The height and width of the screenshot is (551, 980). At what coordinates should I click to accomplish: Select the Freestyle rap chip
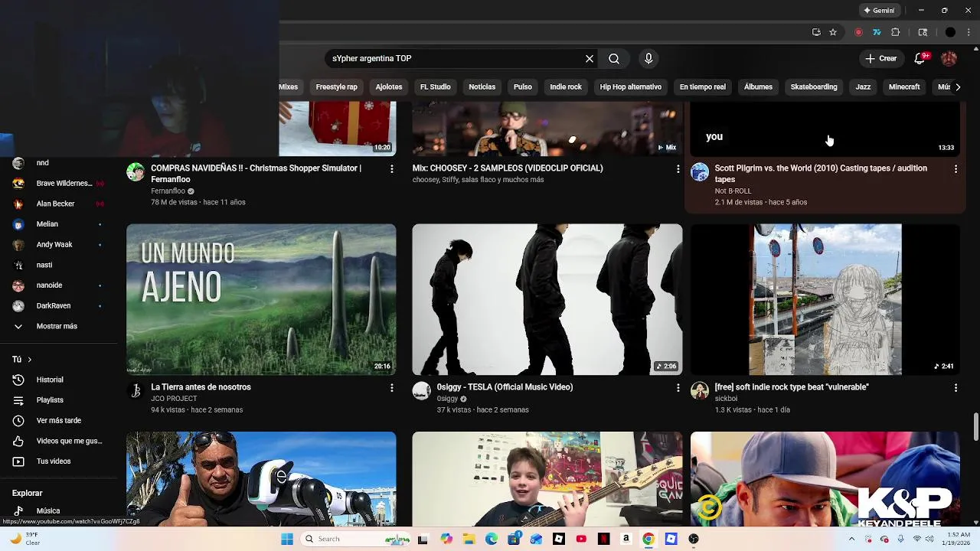(337, 87)
